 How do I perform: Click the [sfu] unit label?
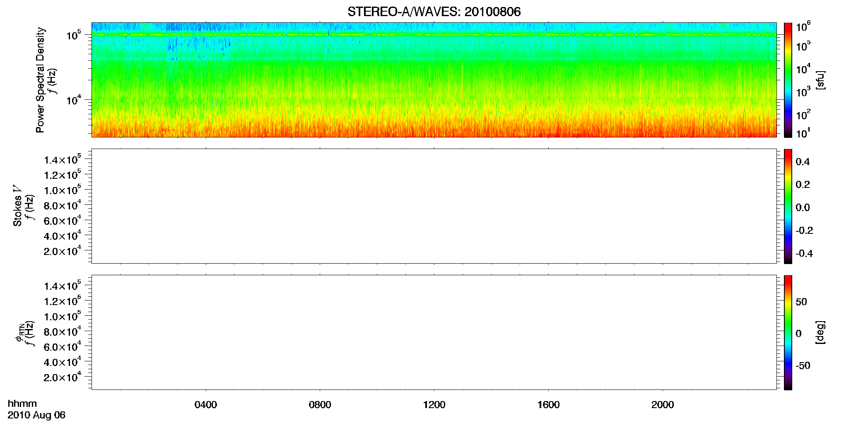click(x=820, y=80)
